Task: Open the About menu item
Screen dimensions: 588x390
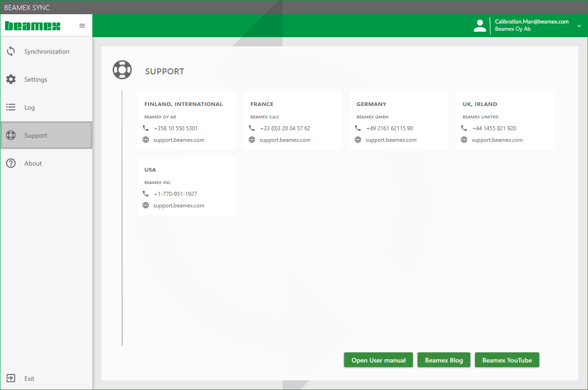Action: pyautogui.click(x=46, y=163)
